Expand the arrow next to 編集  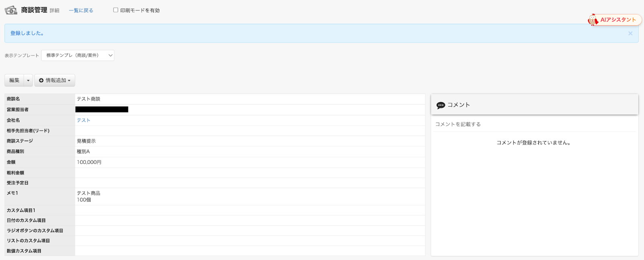(x=28, y=81)
